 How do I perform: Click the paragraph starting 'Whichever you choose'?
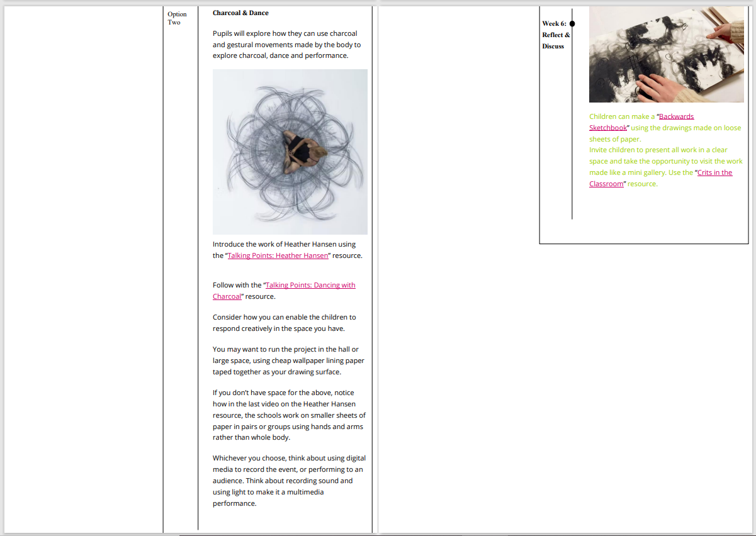pos(289,481)
